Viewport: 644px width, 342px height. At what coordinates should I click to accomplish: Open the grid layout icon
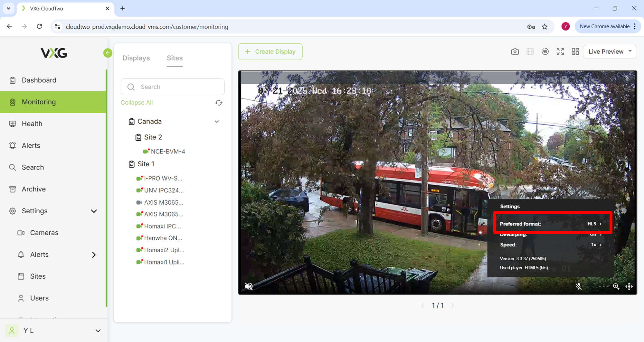pos(575,51)
